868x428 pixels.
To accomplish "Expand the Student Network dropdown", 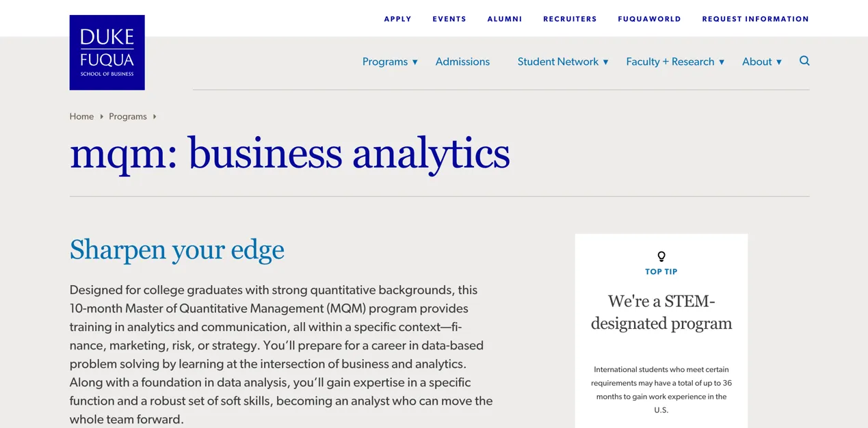I will coord(562,62).
